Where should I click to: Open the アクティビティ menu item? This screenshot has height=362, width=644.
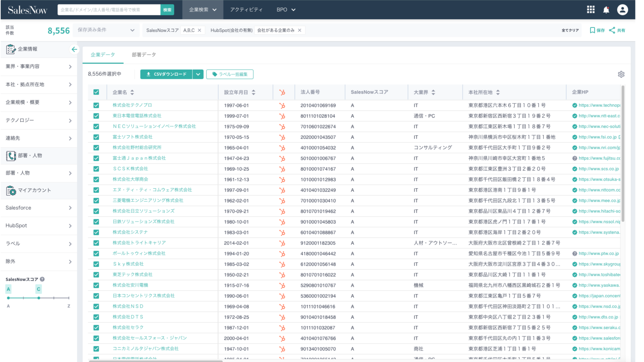point(246,10)
